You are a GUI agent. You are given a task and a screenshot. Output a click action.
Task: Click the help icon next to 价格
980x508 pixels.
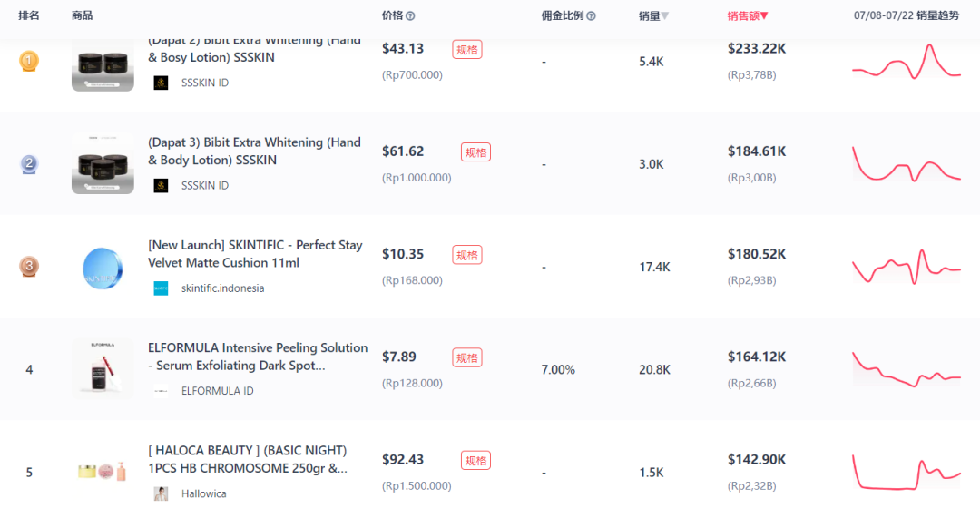(x=410, y=16)
